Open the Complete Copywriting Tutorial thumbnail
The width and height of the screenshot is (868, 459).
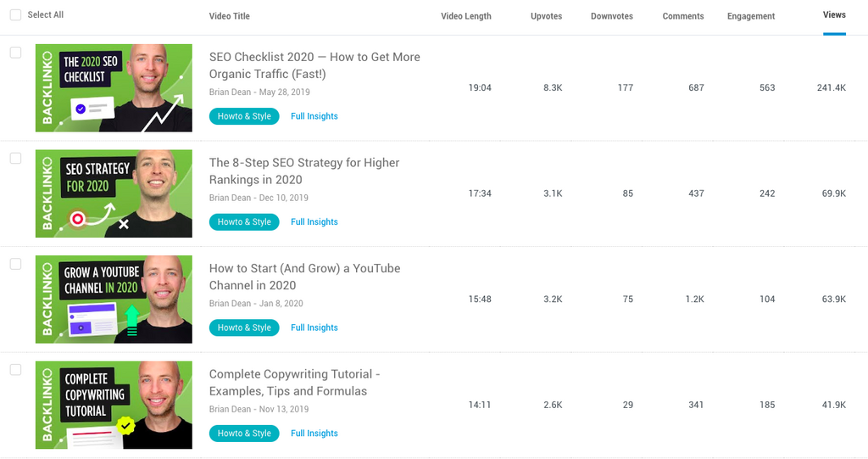114,405
